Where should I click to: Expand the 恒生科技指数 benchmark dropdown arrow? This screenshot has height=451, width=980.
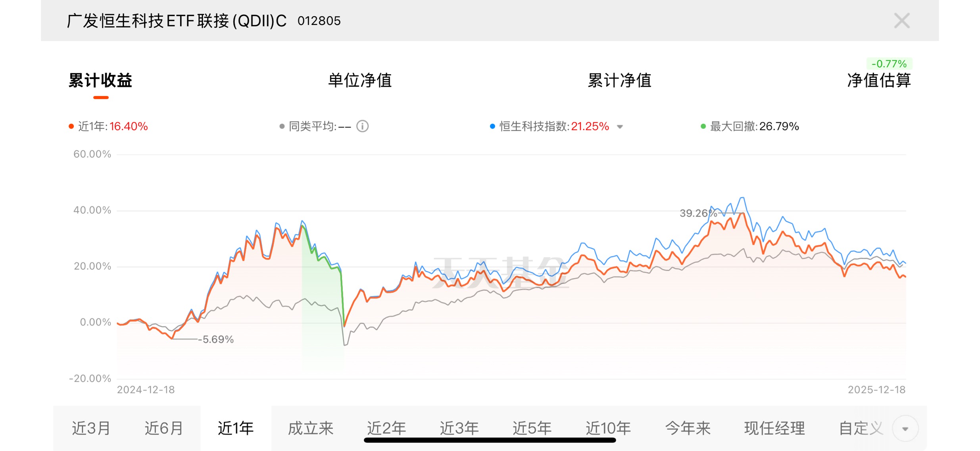click(x=620, y=127)
